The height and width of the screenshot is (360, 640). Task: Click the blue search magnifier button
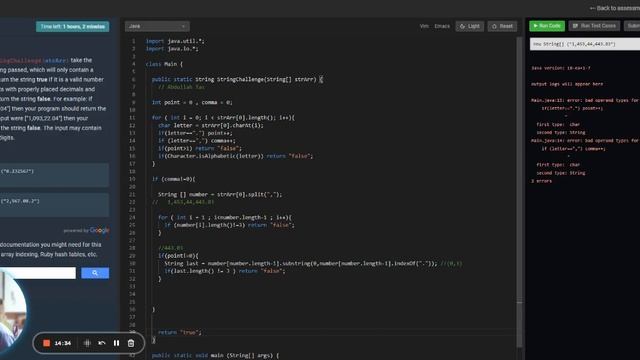tap(95, 273)
